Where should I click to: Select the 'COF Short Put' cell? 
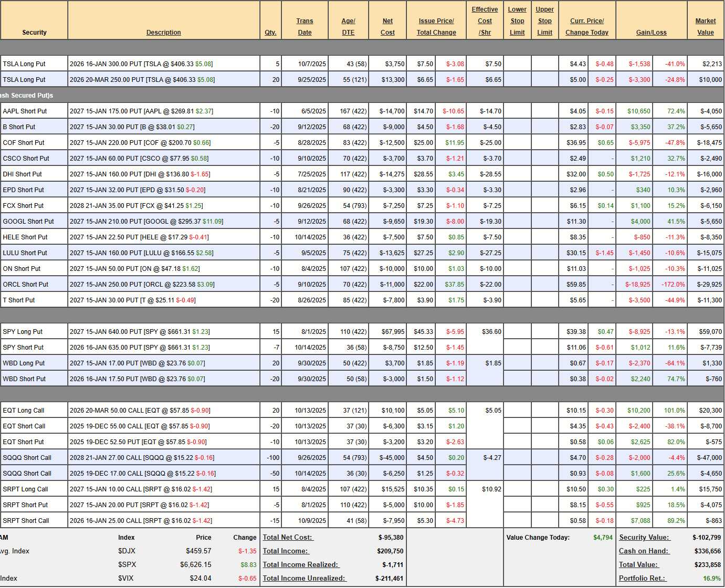[34, 142]
